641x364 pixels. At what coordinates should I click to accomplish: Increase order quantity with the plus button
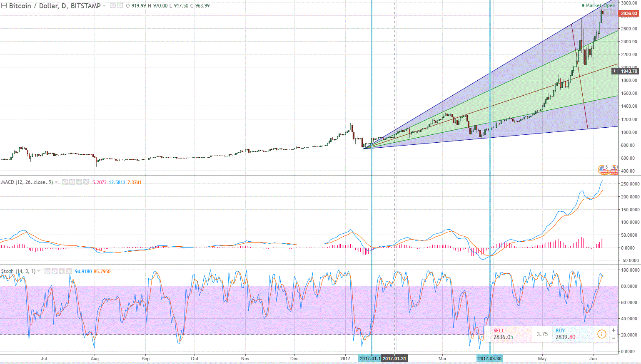613,330
